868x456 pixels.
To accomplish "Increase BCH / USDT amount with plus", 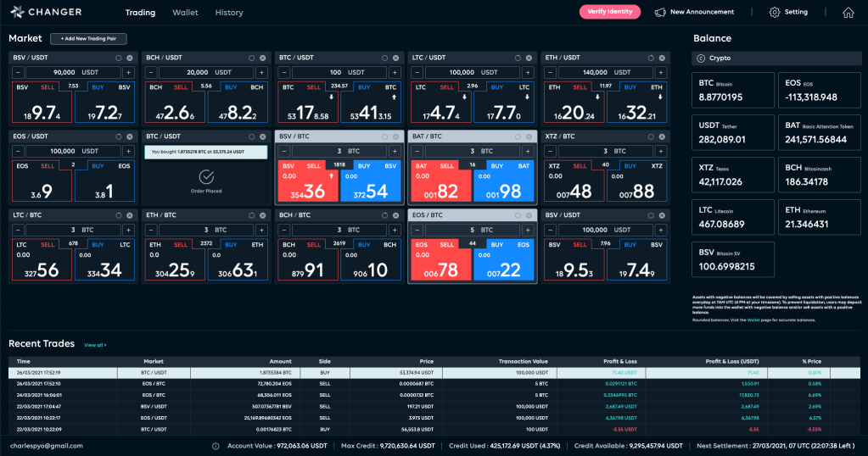I will click(x=261, y=73).
